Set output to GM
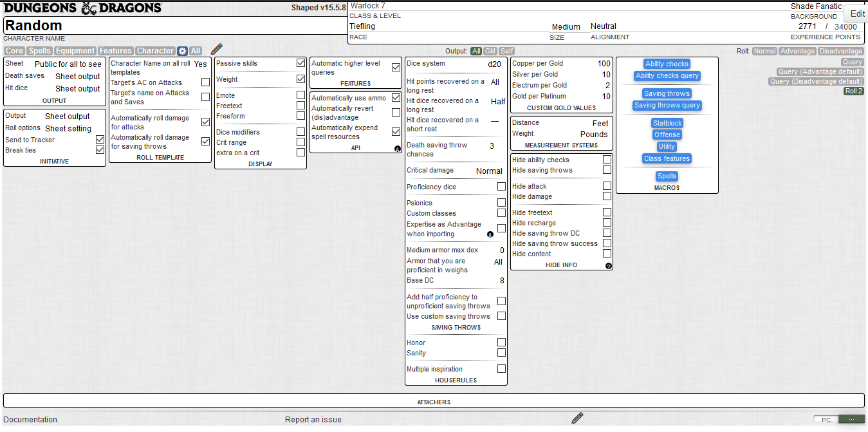Image resolution: width=868 pixels, height=432 pixels. pos(490,51)
